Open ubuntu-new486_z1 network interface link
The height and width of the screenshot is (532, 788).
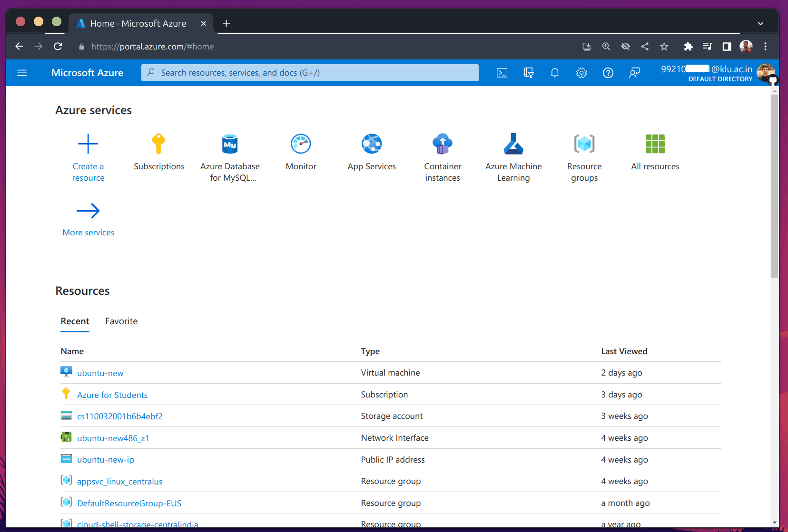(x=113, y=438)
